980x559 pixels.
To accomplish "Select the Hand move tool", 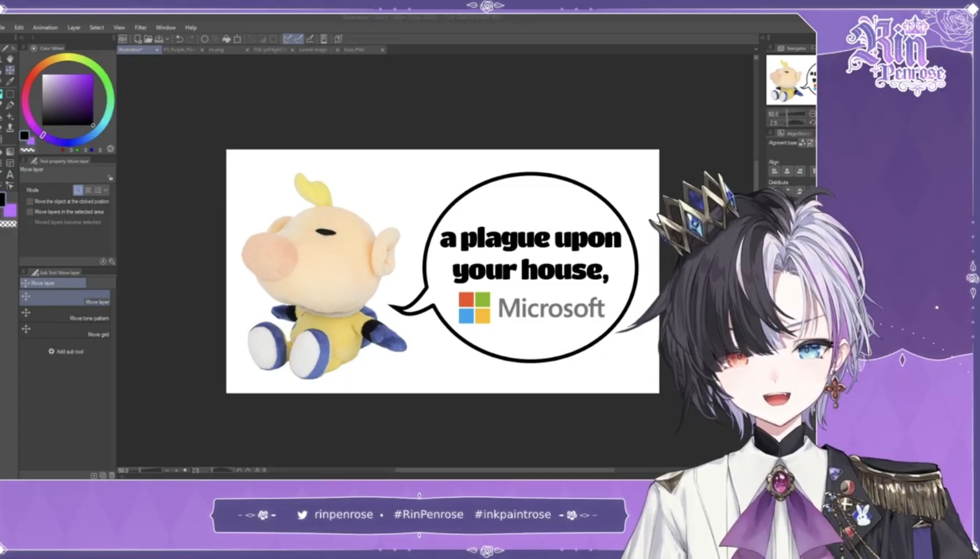I will 10,59.
